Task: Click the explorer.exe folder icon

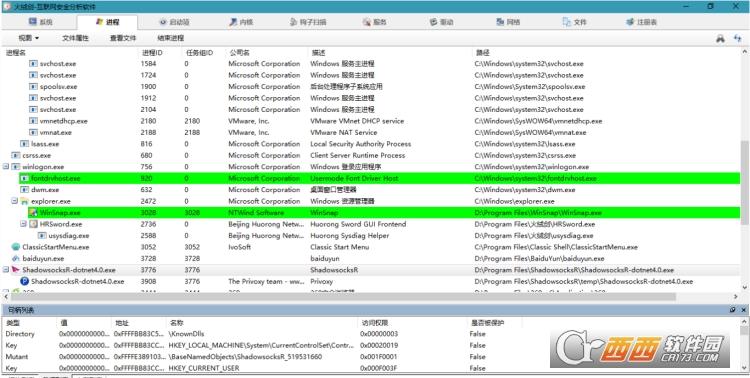Action: pos(24,201)
